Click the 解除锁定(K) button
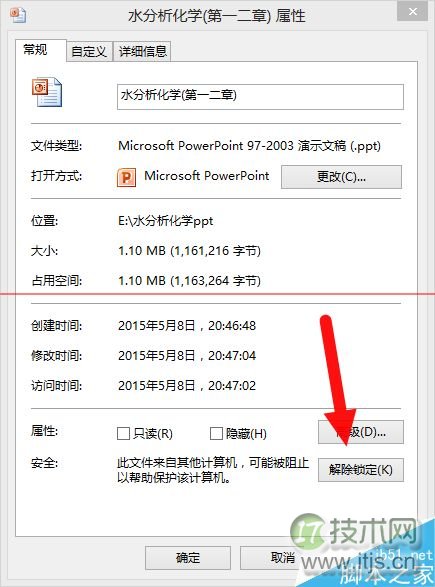 pos(361,469)
